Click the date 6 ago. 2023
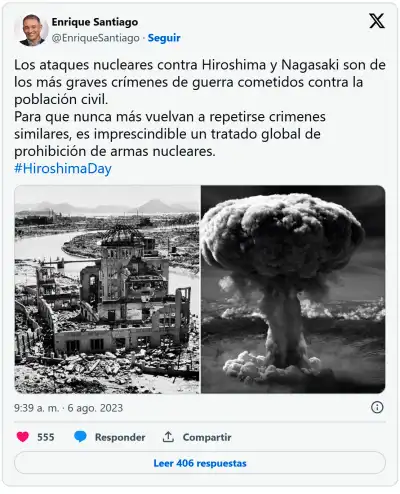Screen dimensions: 400x494 pyautogui.click(x=95, y=408)
